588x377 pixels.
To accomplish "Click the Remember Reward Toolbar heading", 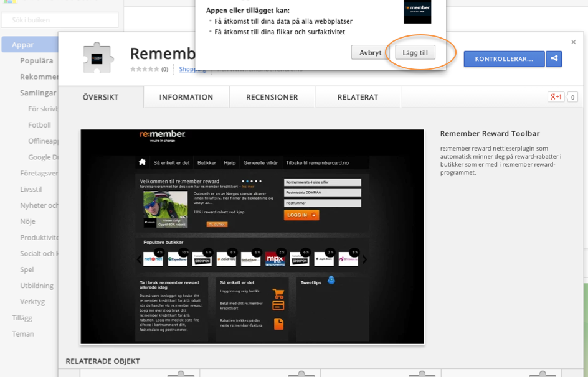I will coord(490,134).
